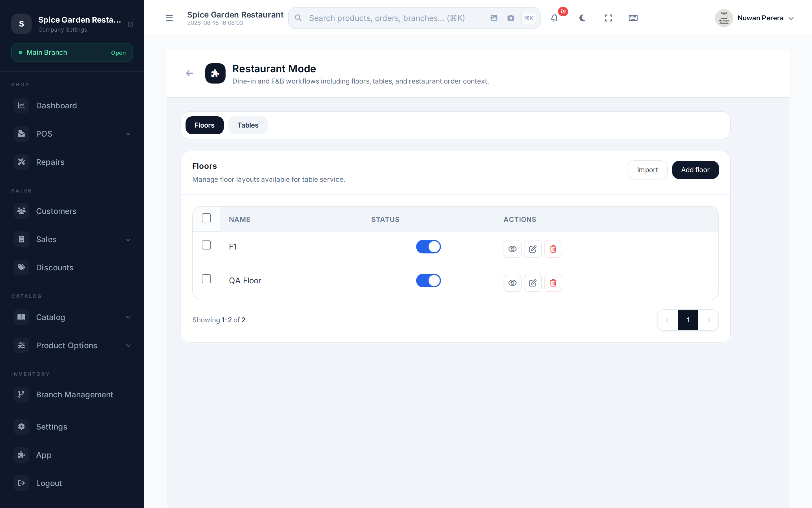Viewport: 812px width, 508px height.
Task: Open Company Settings external link icon
Action: (131, 24)
